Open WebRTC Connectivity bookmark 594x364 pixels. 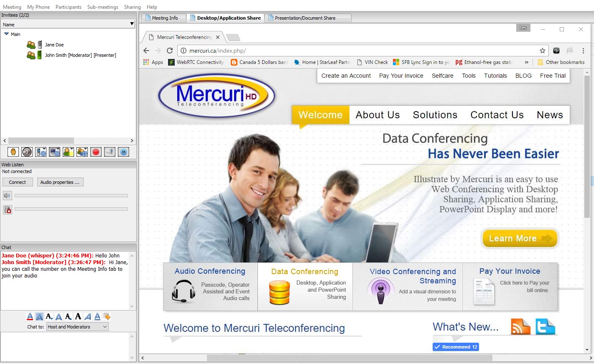click(x=196, y=62)
